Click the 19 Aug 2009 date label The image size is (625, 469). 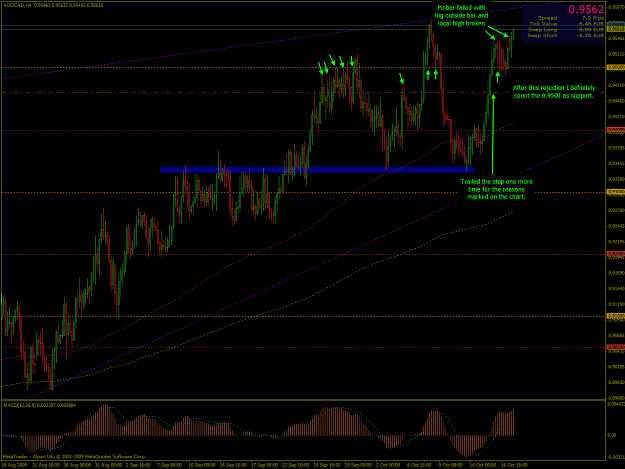click(x=14, y=465)
